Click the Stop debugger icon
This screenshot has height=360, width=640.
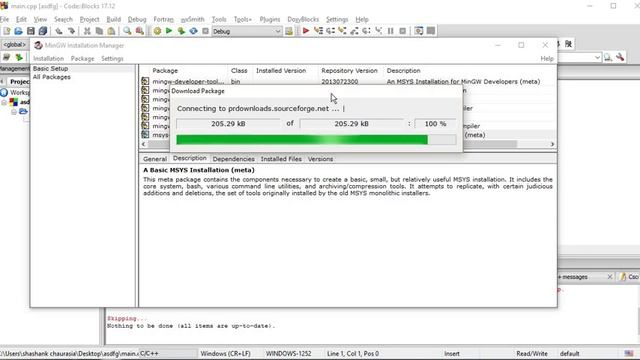click(x=402, y=31)
